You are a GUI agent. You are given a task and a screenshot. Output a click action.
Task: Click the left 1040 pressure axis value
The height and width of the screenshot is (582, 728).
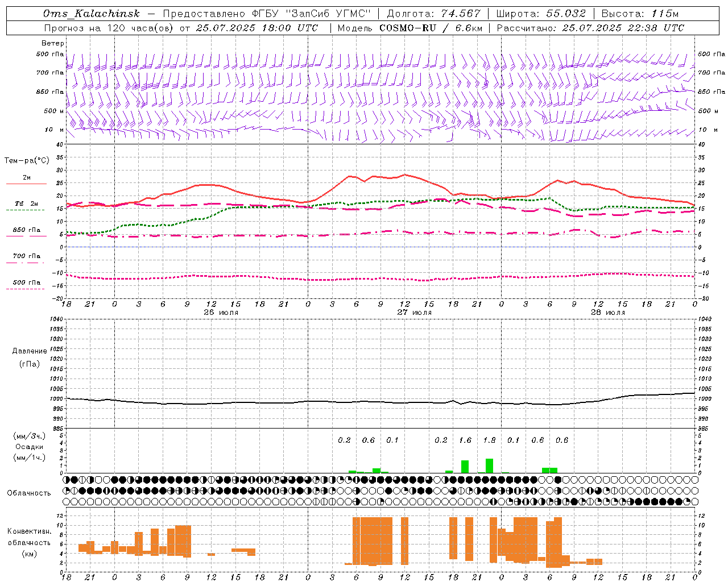56,319
